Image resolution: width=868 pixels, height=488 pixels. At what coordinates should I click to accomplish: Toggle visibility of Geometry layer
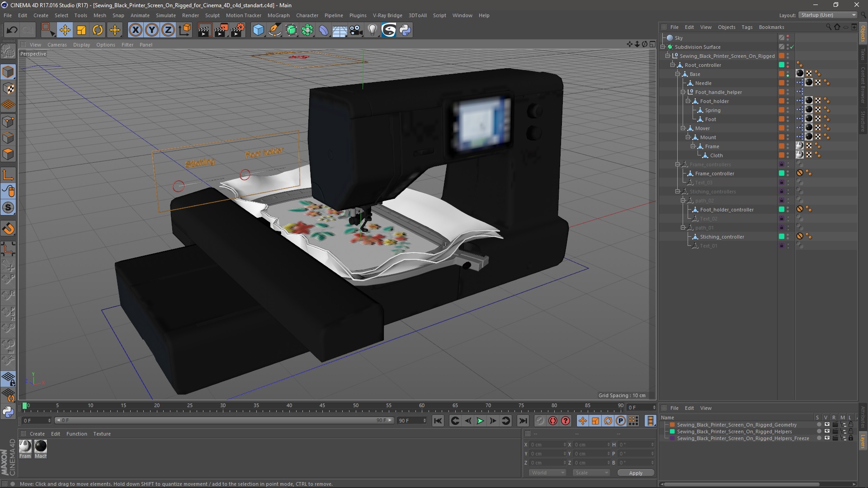[x=827, y=425]
